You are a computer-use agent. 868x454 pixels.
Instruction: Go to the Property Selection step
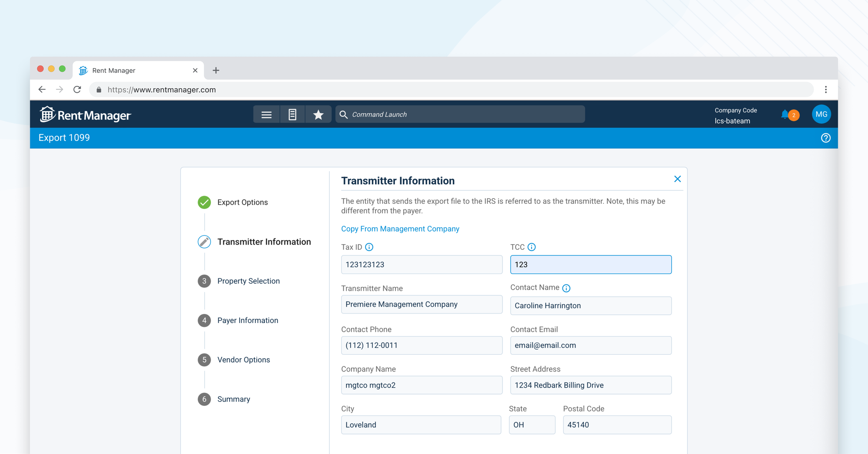pos(249,281)
